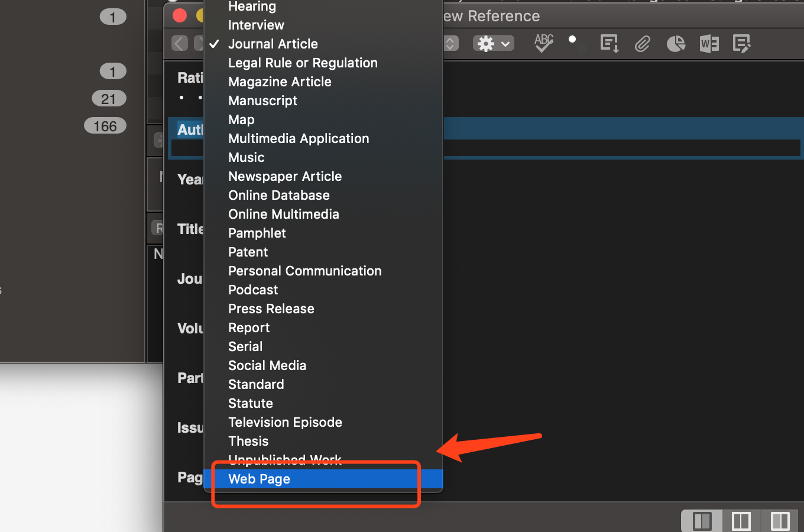This screenshot has height=532, width=804.
Task: Open the pie chart summary icon
Action: tap(676, 43)
